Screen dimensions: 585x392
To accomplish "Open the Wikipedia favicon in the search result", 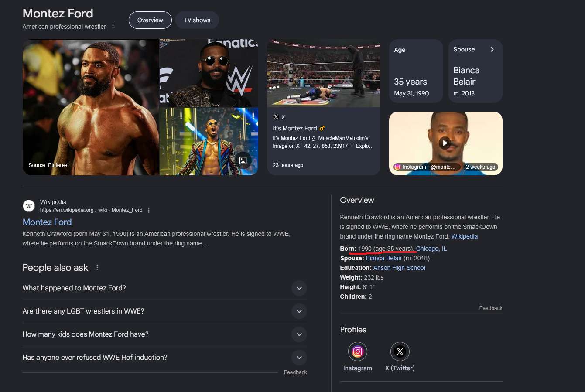I will click(29, 206).
